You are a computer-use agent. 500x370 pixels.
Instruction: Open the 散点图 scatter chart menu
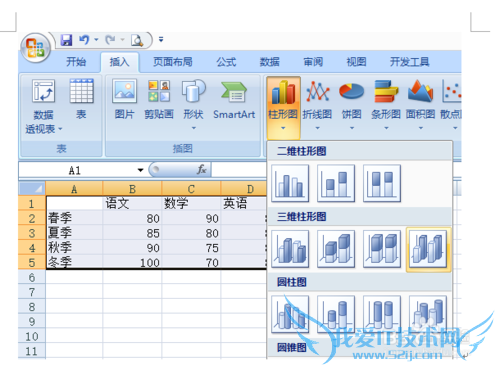point(451,105)
